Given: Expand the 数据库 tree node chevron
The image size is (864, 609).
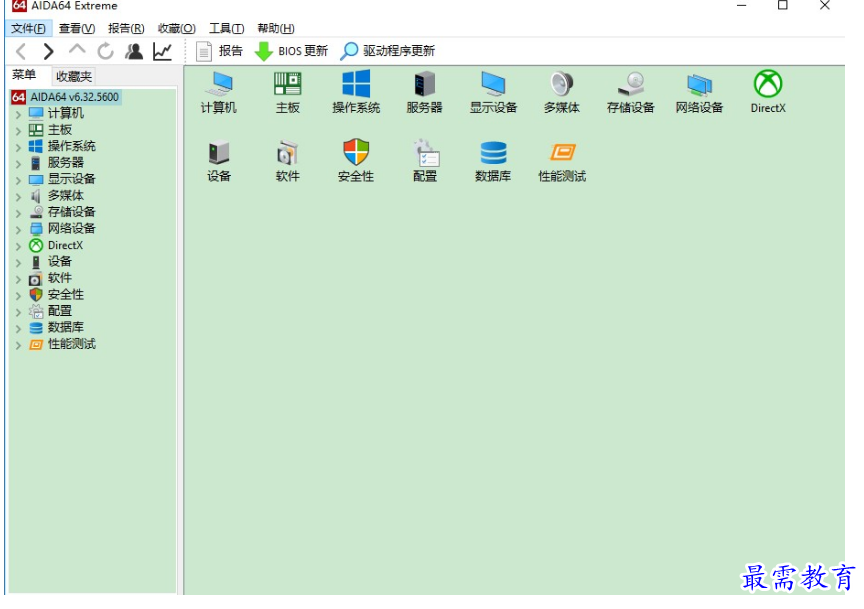Looking at the screenshot, I should coord(18,329).
